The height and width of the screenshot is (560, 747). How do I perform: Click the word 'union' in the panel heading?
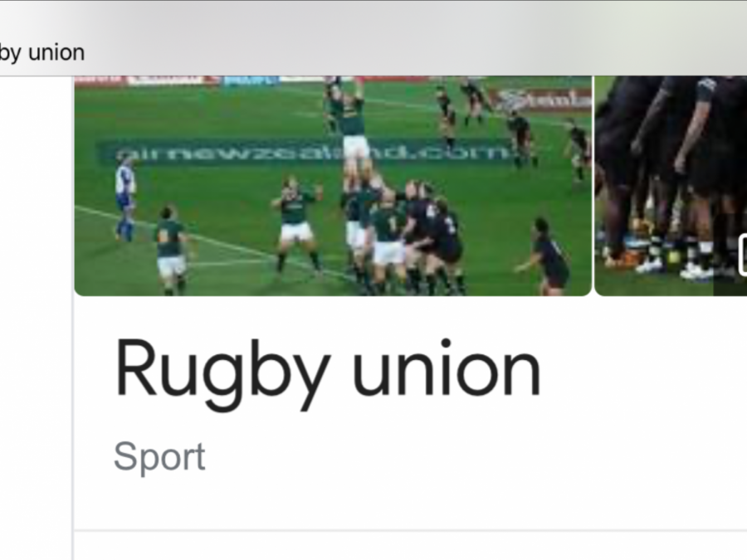coord(447,369)
